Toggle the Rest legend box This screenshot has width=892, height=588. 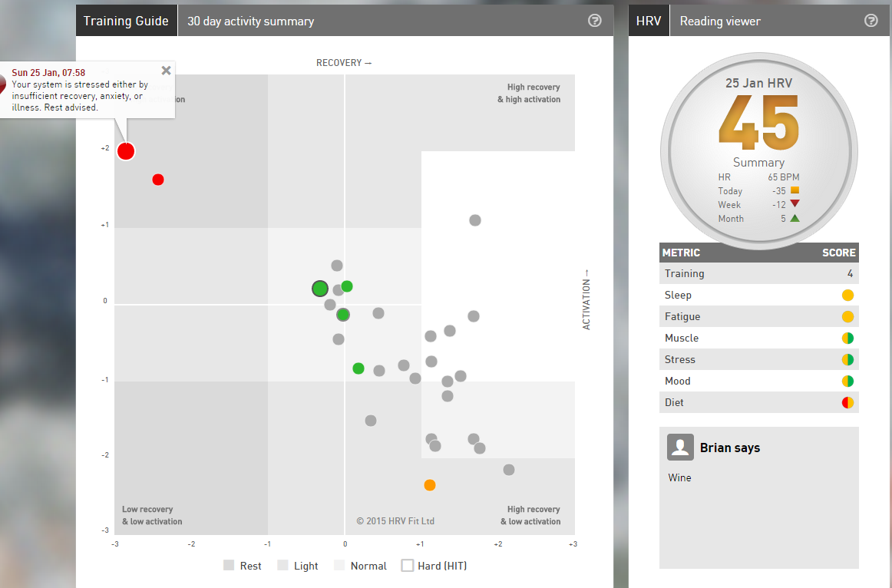229,565
